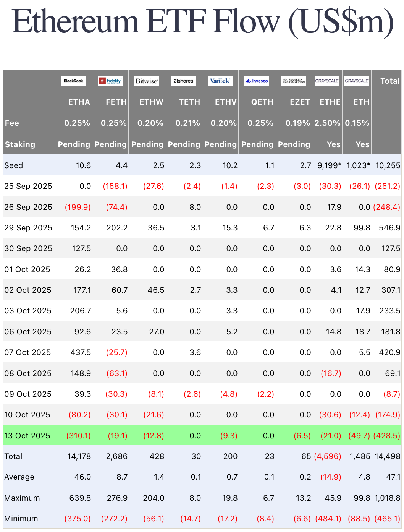Viewport: 404px width, 532px height.
Task: Click the 80.9 total value
Action: pos(392,269)
